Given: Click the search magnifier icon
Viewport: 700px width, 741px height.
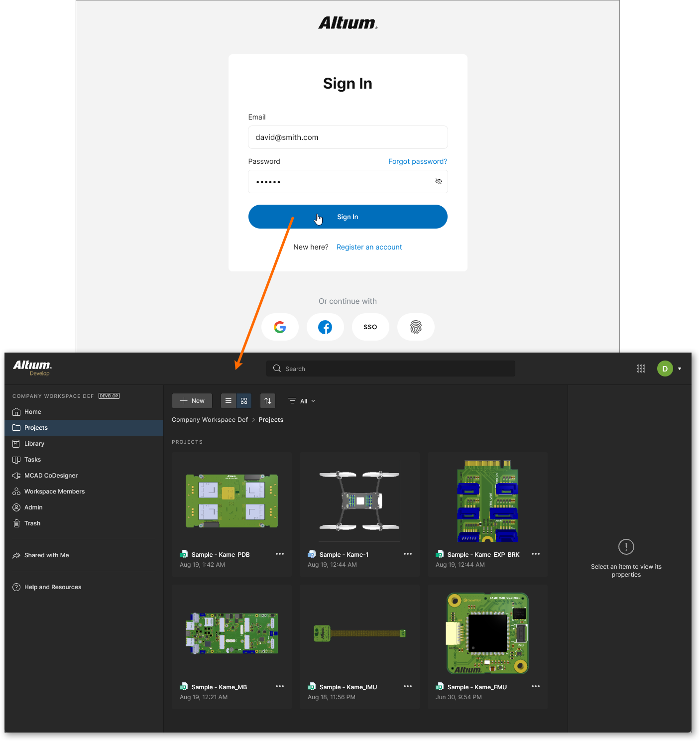Looking at the screenshot, I should [x=277, y=369].
